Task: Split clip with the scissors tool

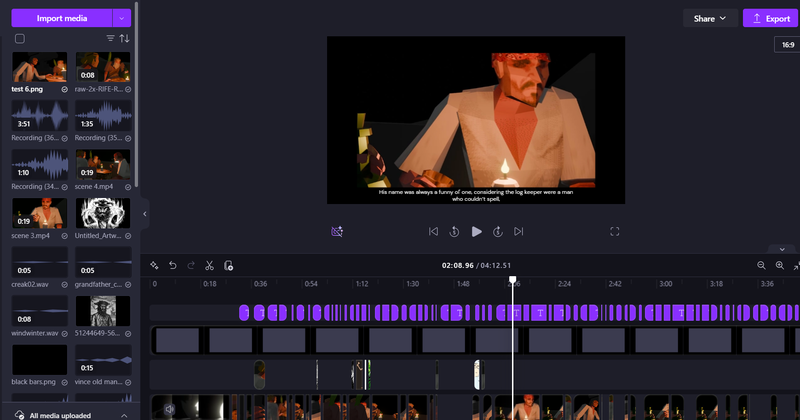Action: (209, 265)
